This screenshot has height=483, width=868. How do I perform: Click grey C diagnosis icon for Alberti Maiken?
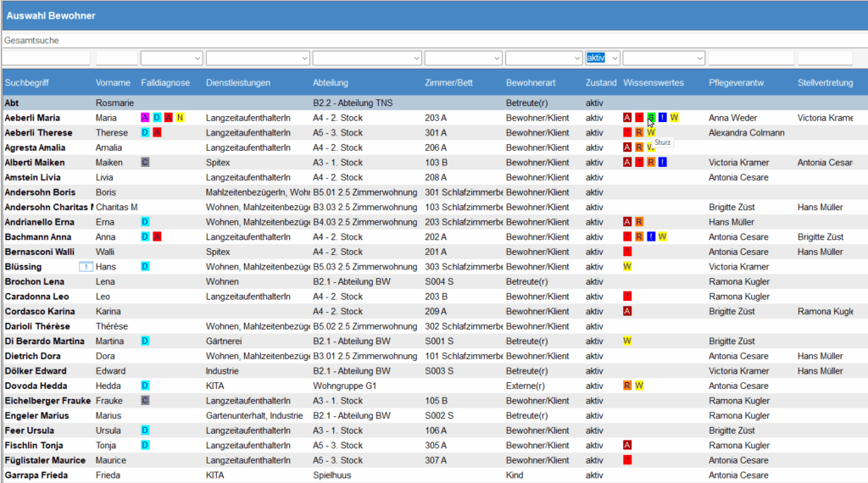tap(146, 162)
